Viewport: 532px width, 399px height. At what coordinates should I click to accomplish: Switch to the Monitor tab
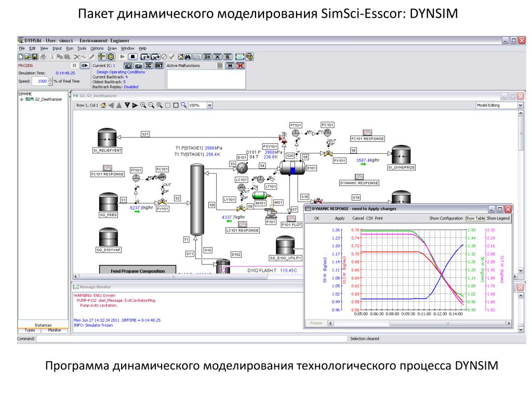coord(55,330)
